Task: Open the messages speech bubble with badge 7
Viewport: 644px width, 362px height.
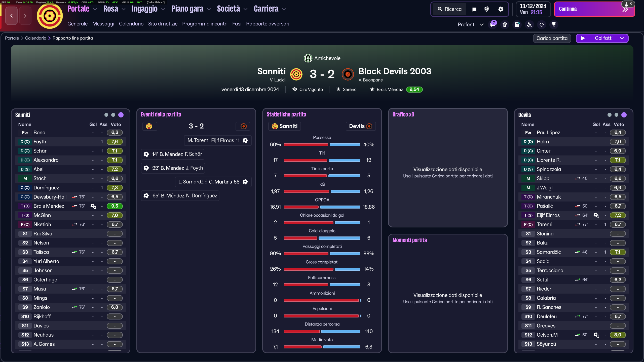Action: coord(493,24)
